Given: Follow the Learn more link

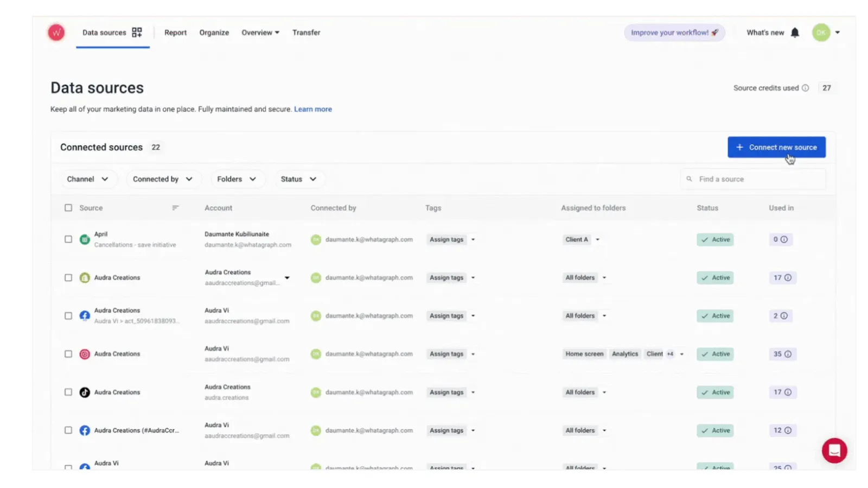Looking at the screenshot, I should [x=313, y=109].
